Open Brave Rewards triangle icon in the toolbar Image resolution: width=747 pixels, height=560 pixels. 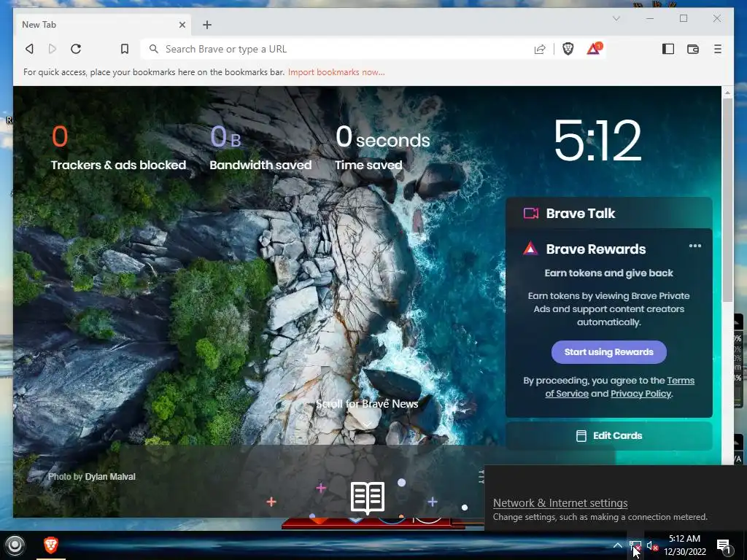[x=594, y=48]
